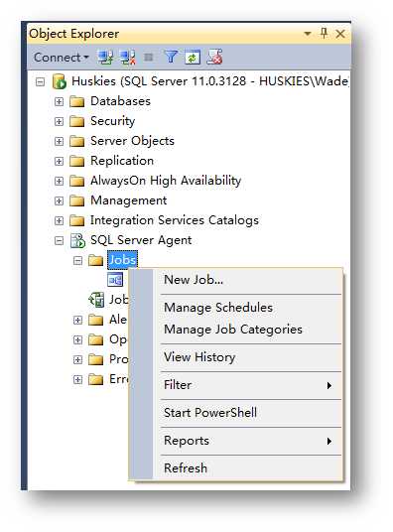This screenshot has width=393, height=532.
Task: Expand the Op... folder node
Action: point(77,339)
